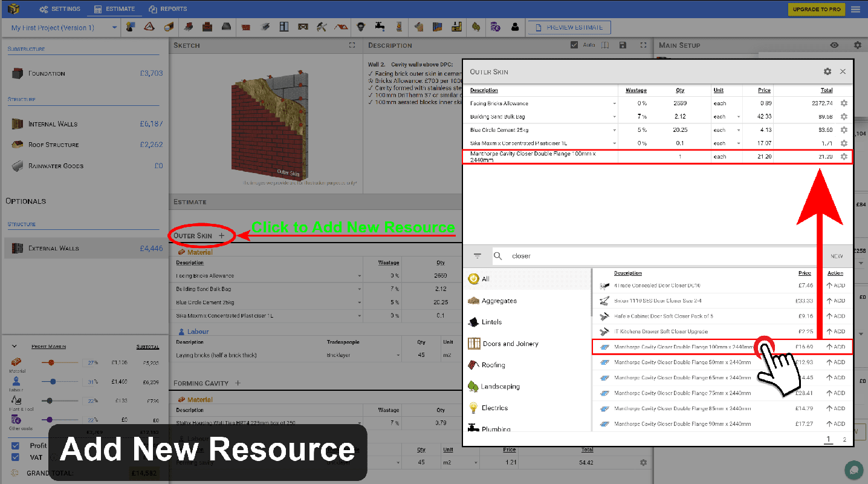Adjust the Other costs profit margin slider

[x=50, y=420]
